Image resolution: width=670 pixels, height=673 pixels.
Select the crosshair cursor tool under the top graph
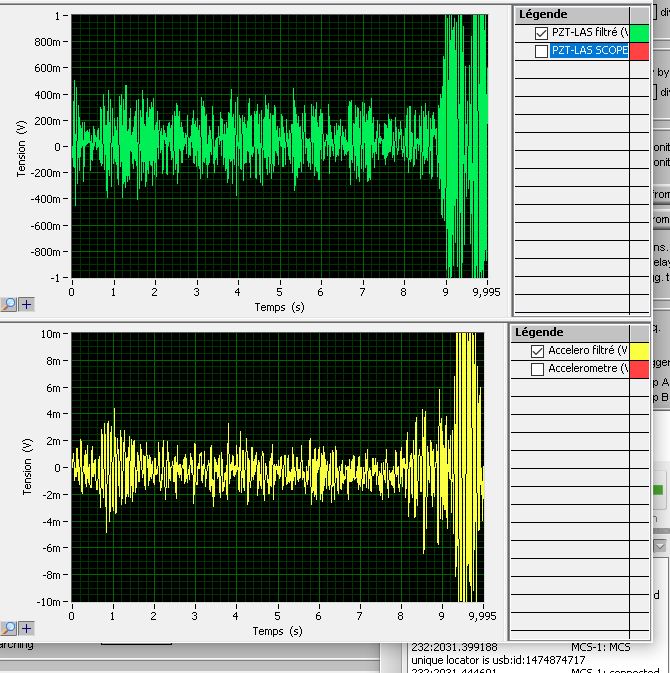coord(26,305)
